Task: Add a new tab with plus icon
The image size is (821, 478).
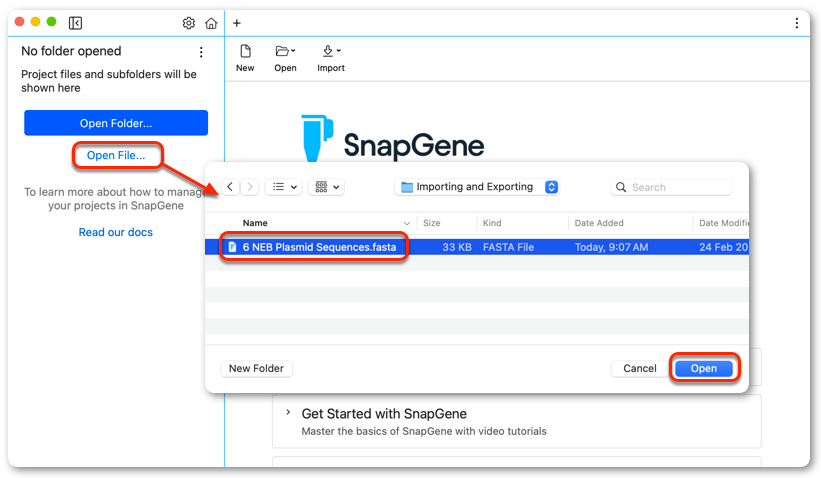Action: click(237, 23)
